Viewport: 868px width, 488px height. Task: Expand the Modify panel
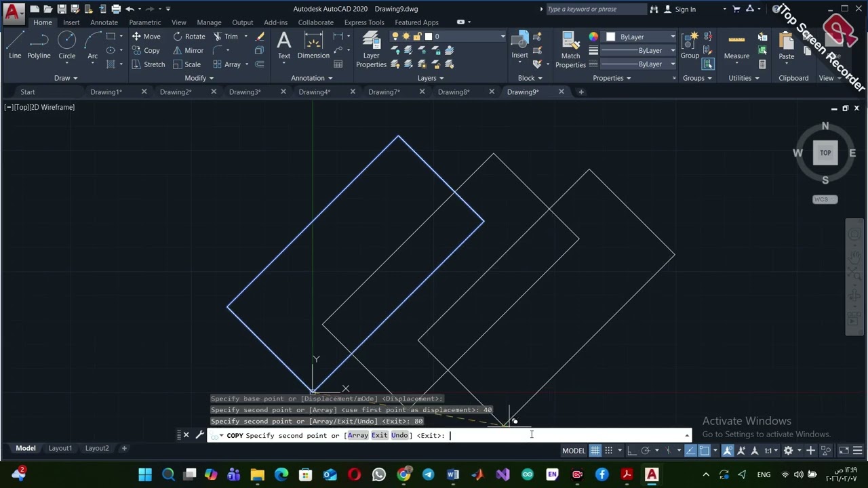199,78
